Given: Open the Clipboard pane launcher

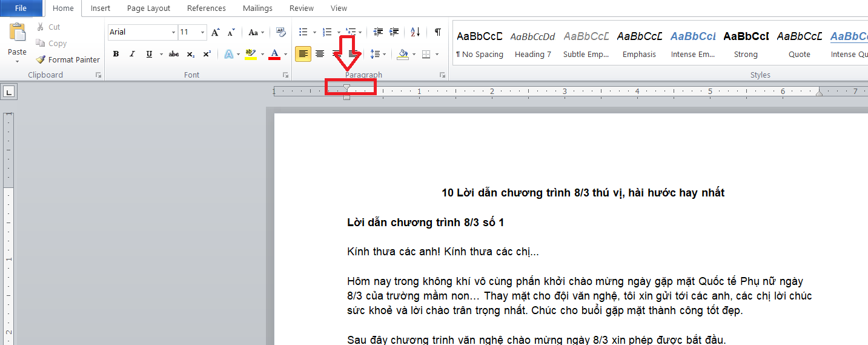Looking at the screenshot, I should (99, 75).
